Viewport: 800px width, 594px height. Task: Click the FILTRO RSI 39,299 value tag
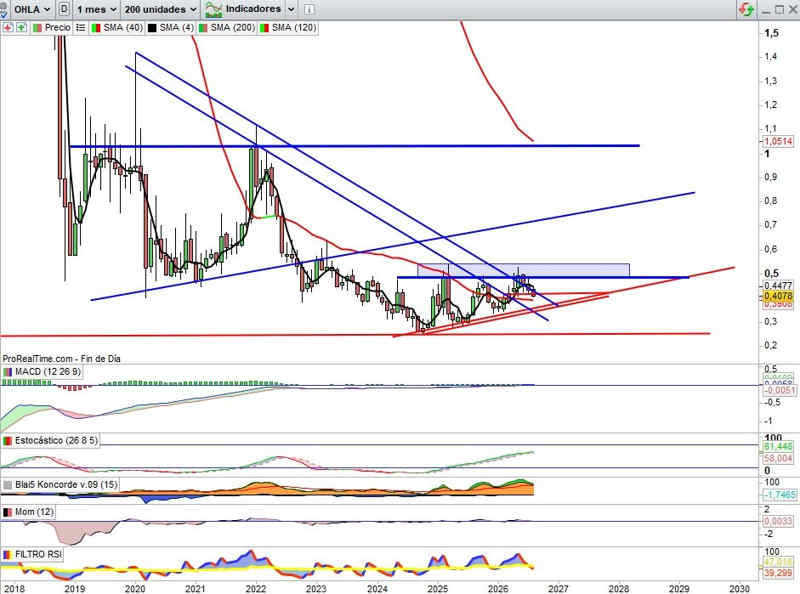pos(778,573)
